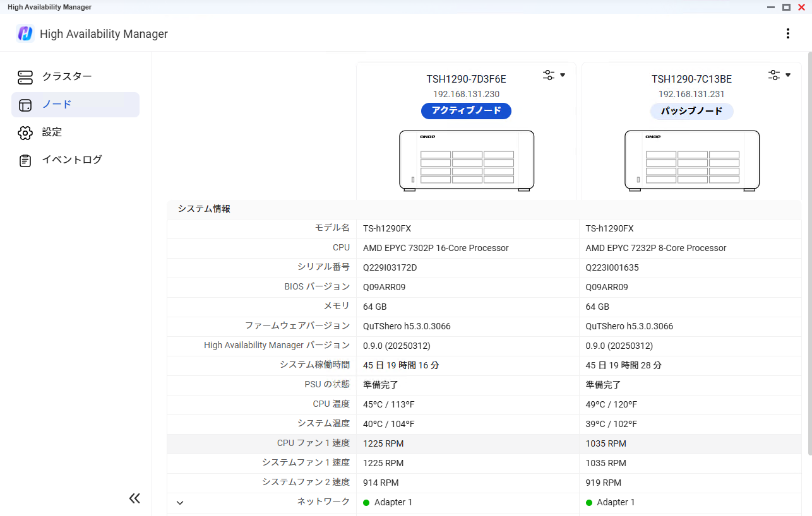Click the passive node NAS device image
The height and width of the screenshot is (516, 812).
(x=692, y=161)
